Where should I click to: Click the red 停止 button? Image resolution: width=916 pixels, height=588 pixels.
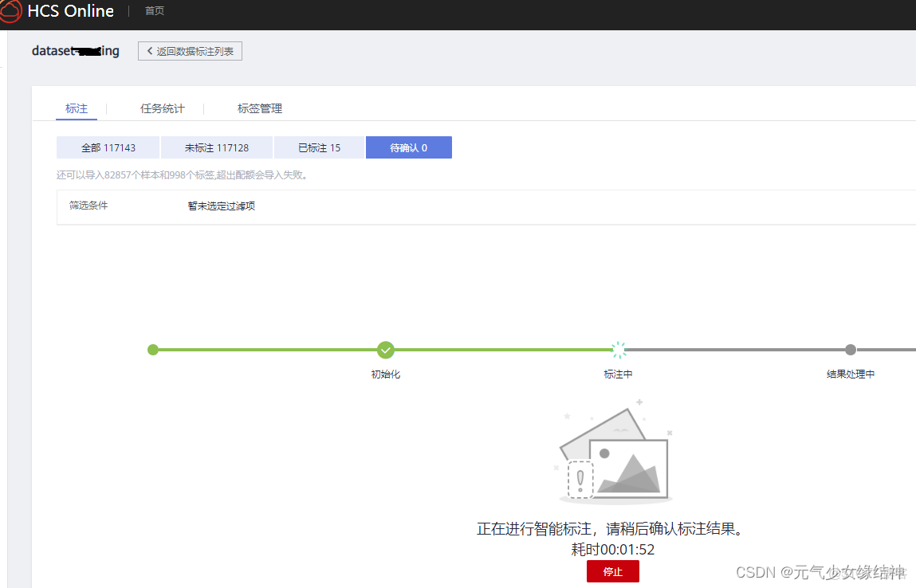click(x=612, y=571)
